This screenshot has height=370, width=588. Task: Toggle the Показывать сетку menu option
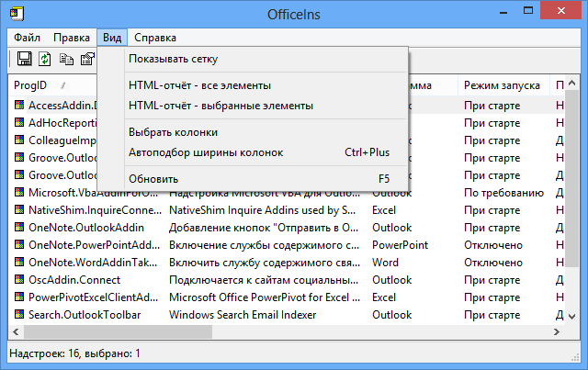(174, 60)
